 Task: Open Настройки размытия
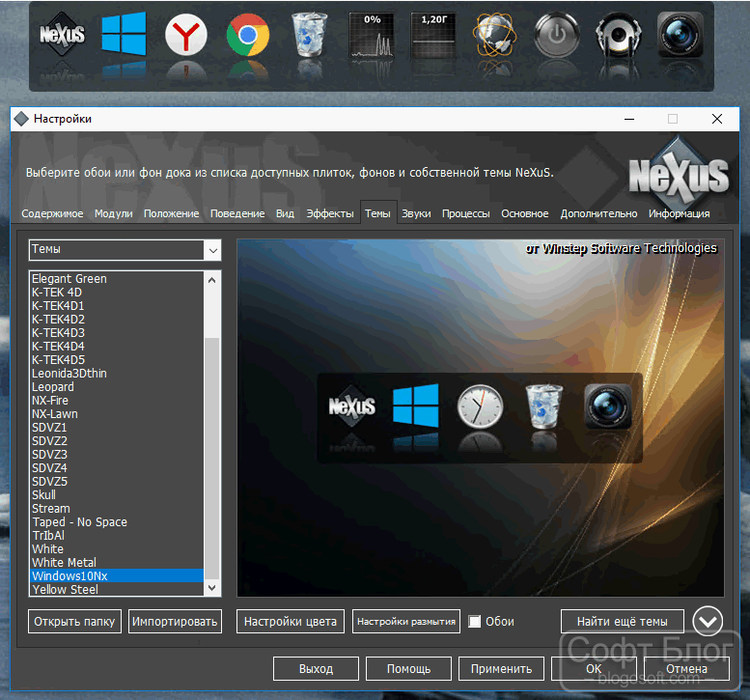[406, 621]
